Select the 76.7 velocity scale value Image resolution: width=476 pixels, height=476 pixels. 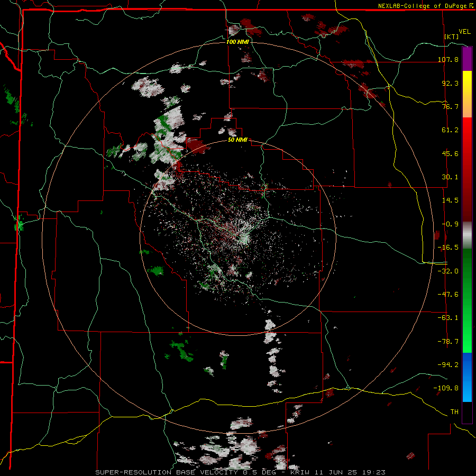[450, 106]
